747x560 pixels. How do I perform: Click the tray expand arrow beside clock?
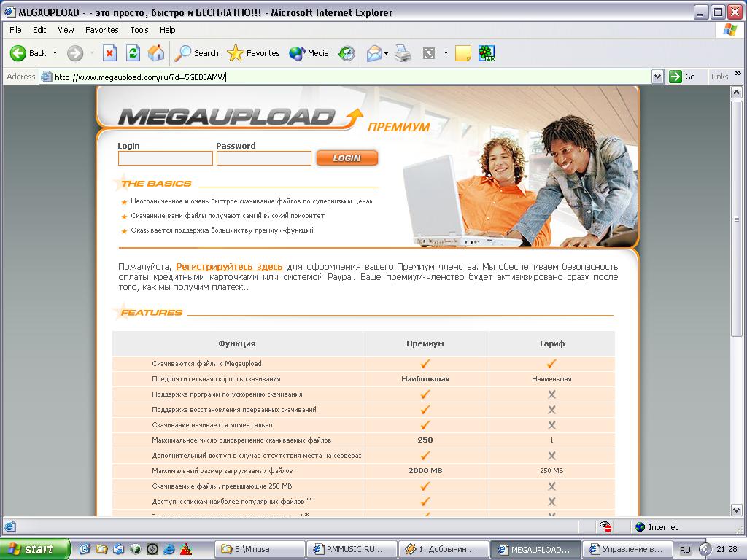click(x=705, y=550)
